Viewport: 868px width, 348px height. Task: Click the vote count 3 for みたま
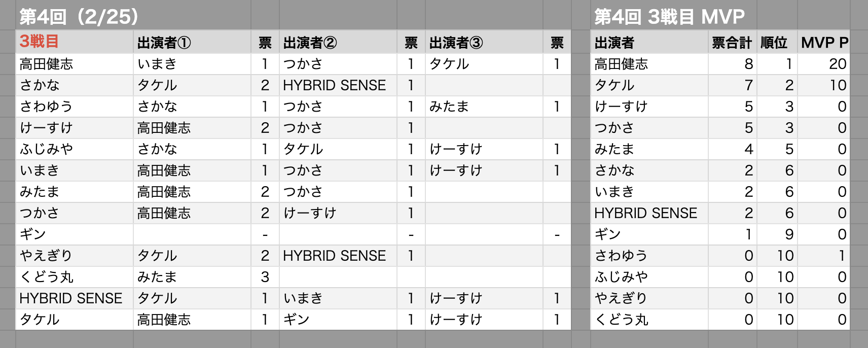pyautogui.click(x=265, y=277)
